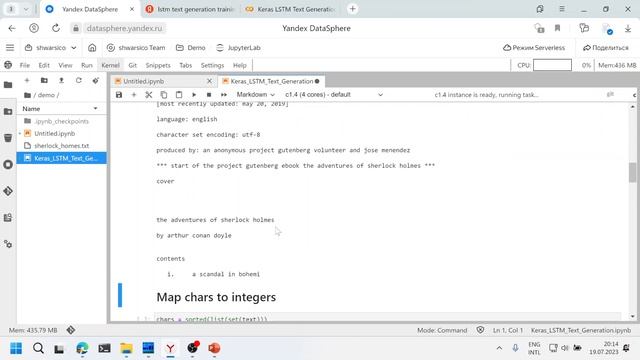Screen dimensions: 640x360
Task: Open the View menu
Action: point(65,65)
